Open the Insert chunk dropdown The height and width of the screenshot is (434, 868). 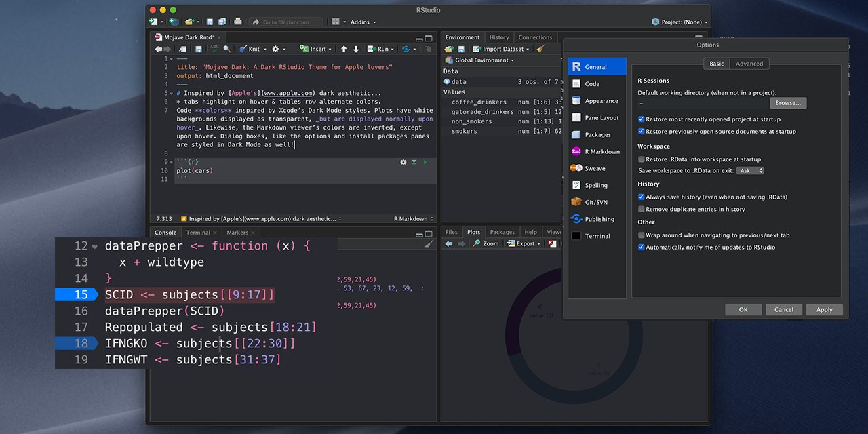click(317, 49)
